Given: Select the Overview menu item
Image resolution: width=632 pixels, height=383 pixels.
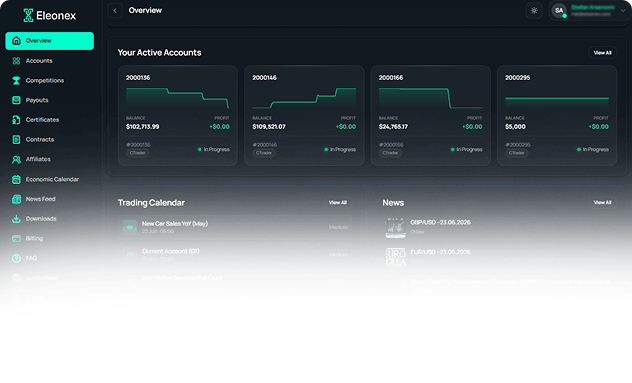Looking at the screenshot, I should pos(50,41).
